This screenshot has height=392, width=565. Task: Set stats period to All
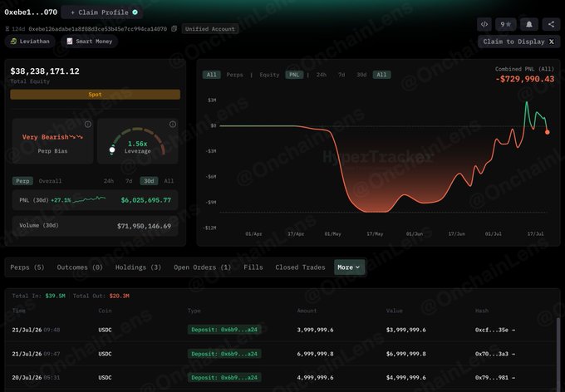coord(169,181)
